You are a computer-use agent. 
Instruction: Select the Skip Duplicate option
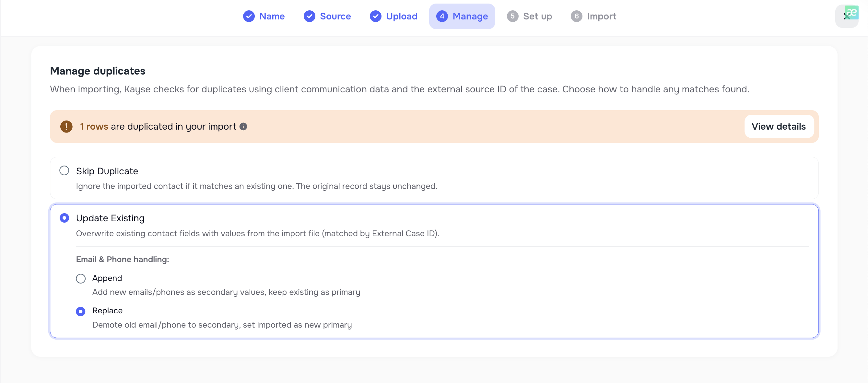point(64,171)
